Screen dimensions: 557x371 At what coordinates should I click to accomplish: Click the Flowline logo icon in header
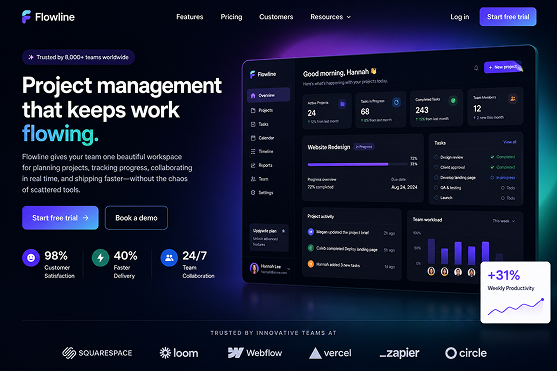click(x=26, y=17)
